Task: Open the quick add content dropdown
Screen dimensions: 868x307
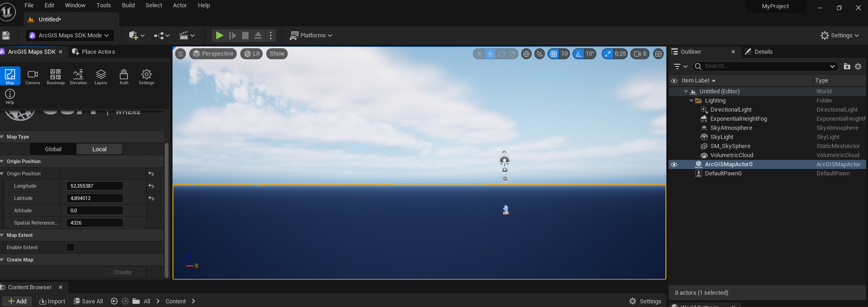Action: pyautogui.click(x=137, y=36)
